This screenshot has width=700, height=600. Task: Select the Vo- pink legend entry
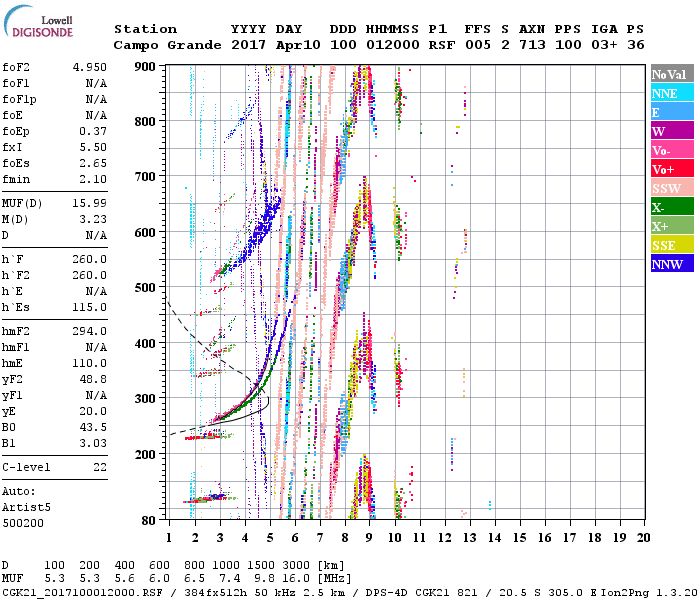tap(669, 150)
